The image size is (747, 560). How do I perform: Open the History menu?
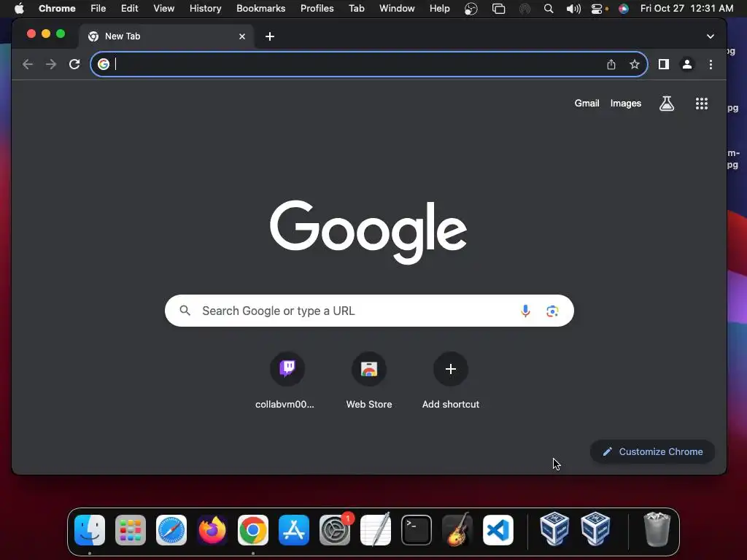pyautogui.click(x=205, y=9)
